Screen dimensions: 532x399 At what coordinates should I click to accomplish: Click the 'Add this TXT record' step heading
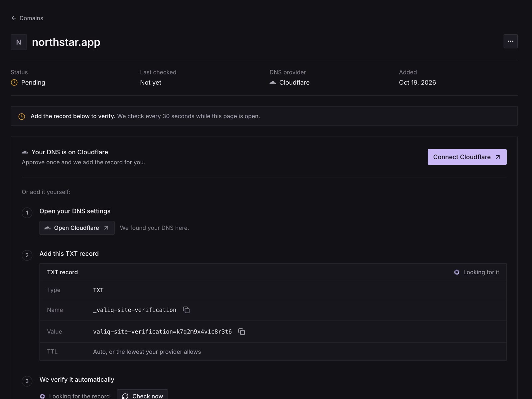pyautogui.click(x=69, y=254)
